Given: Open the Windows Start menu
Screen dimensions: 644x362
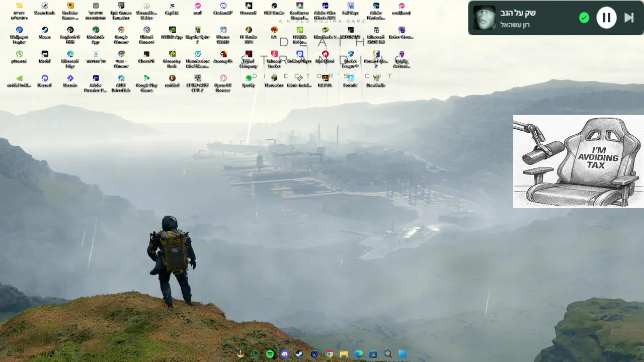Looking at the screenshot, I should [x=403, y=354].
